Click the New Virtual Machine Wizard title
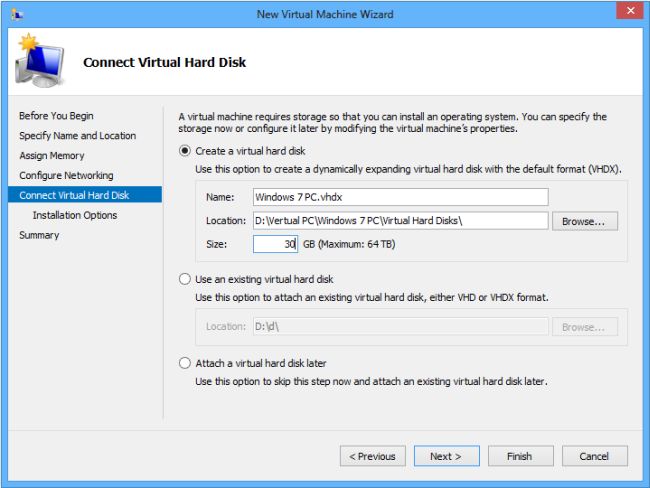 pyautogui.click(x=325, y=15)
